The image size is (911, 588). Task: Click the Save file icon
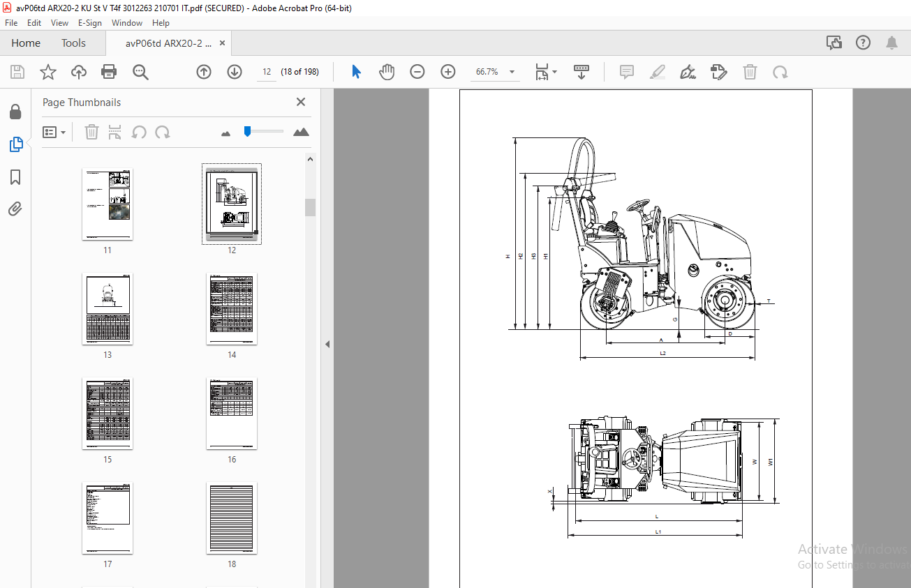coord(17,72)
